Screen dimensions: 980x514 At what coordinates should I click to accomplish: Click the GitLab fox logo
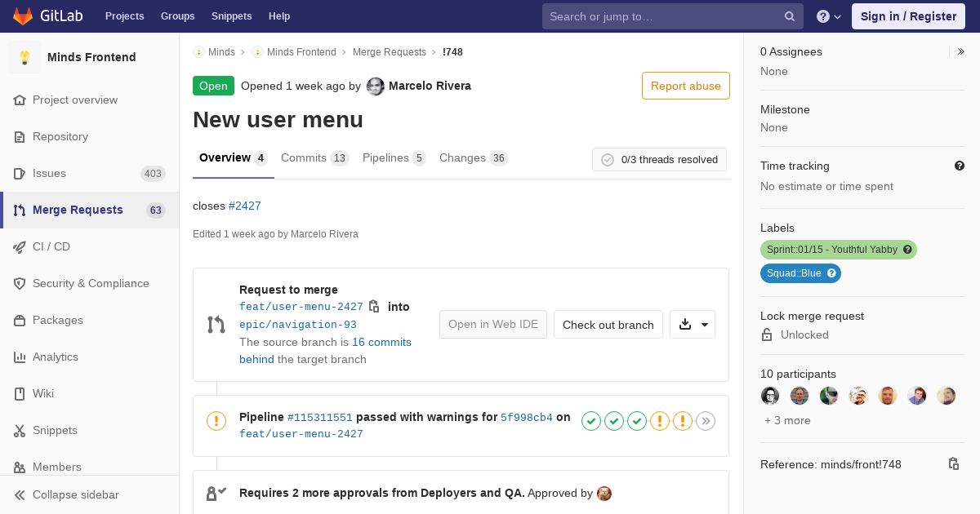23,16
